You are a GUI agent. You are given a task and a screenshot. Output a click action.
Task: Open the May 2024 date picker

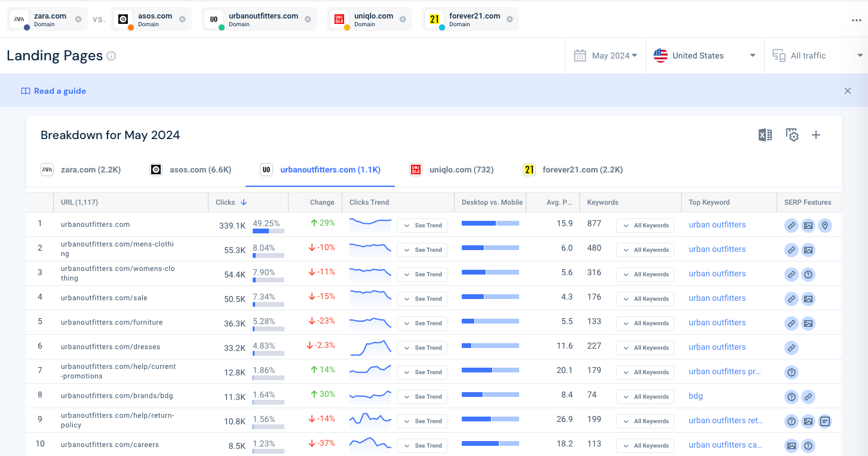coord(606,56)
